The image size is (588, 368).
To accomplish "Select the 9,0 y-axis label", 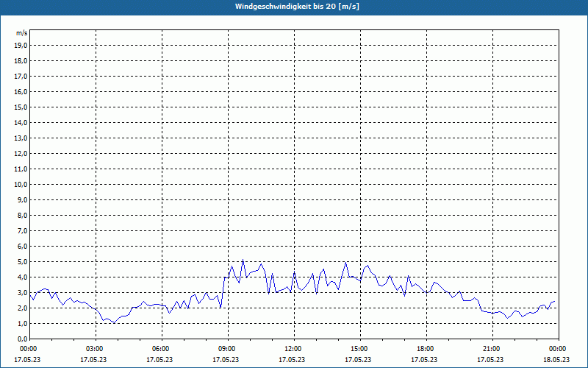I will [22, 199].
